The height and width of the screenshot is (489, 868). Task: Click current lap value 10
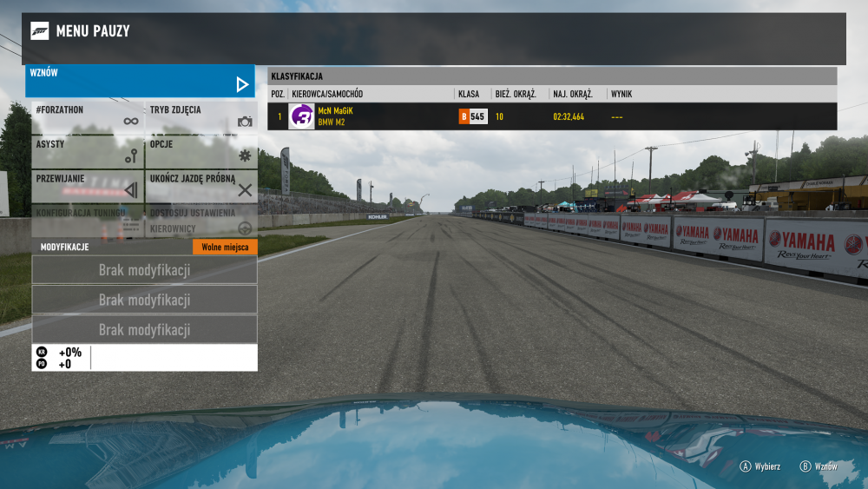(499, 117)
